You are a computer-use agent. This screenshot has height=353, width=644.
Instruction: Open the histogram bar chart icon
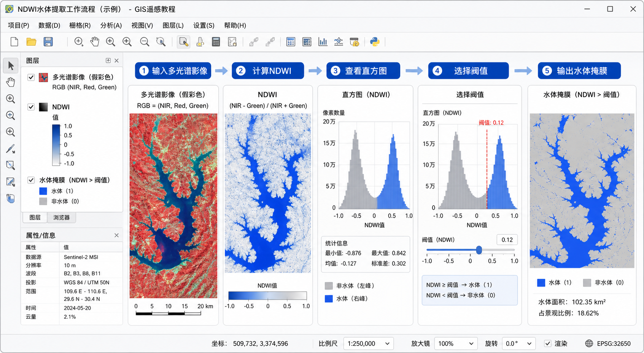[x=323, y=42]
